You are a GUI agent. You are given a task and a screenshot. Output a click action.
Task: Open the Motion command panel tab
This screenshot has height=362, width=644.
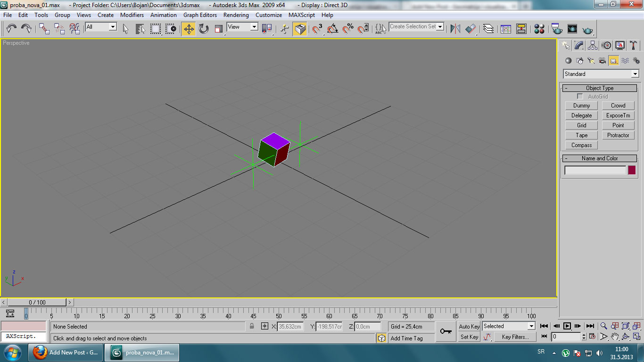coord(606,45)
